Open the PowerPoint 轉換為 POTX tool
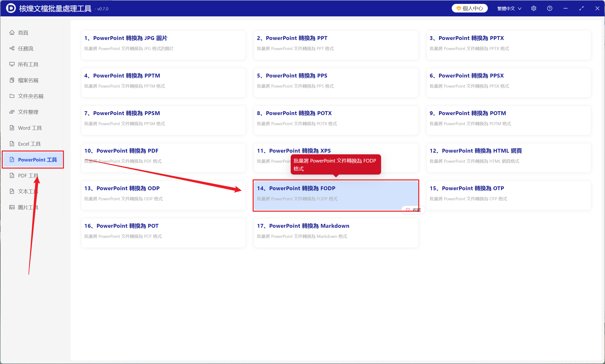The width and height of the screenshot is (605, 364). (x=336, y=120)
